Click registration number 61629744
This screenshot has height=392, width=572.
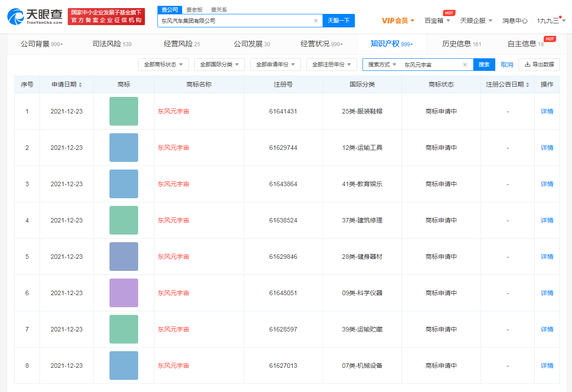tap(283, 148)
